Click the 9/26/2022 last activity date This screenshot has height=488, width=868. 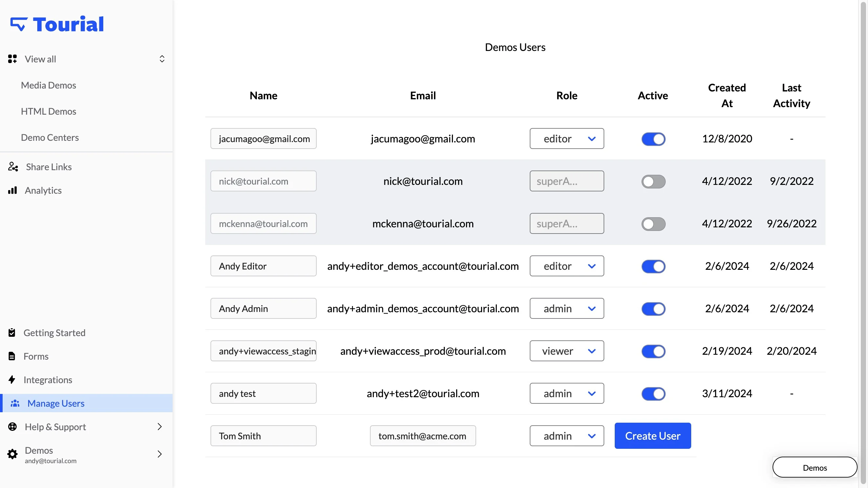click(x=792, y=224)
